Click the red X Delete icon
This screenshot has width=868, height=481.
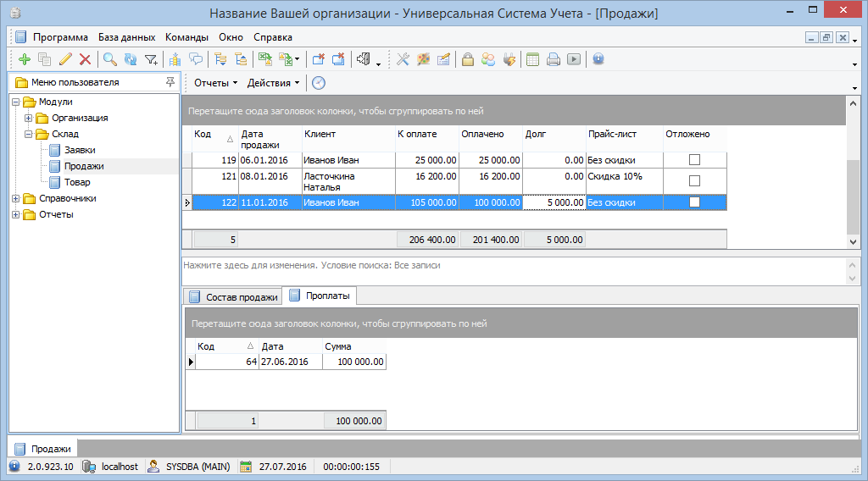click(x=85, y=59)
